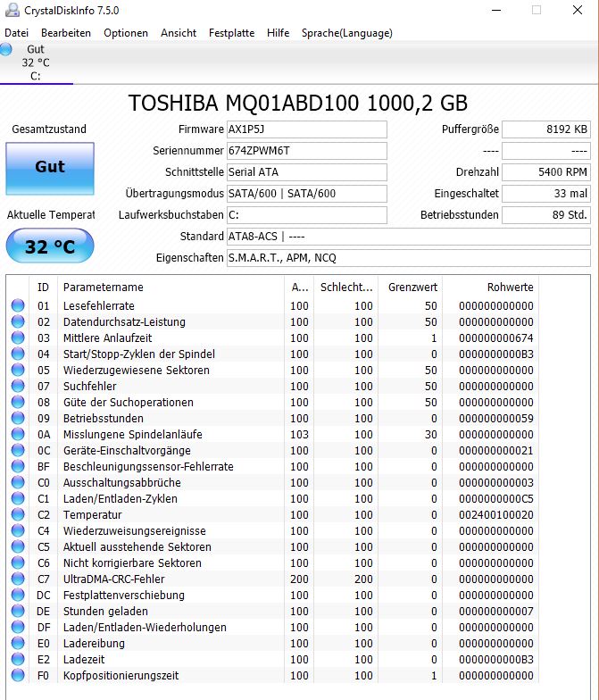Click the status orb for Stunden geladen
The height and width of the screenshot is (700, 599).
(18, 611)
